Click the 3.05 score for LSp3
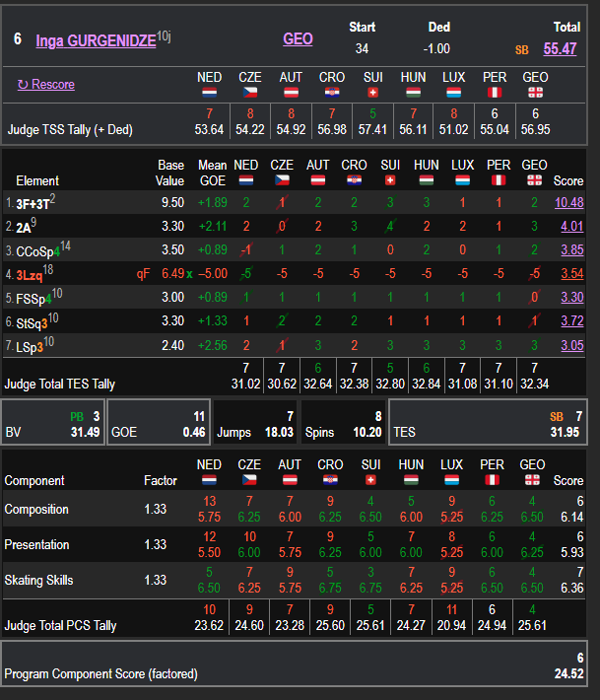This screenshot has height=700, width=600. click(x=571, y=344)
